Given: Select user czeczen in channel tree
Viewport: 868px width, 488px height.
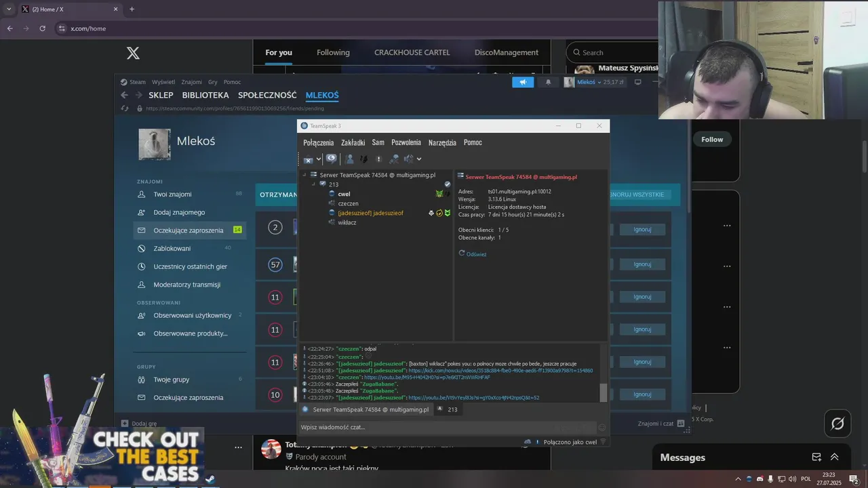Looking at the screenshot, I should coord(348,203).
